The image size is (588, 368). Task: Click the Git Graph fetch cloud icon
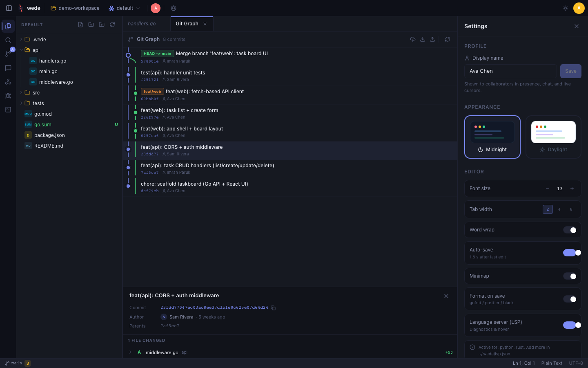point(413,39)
